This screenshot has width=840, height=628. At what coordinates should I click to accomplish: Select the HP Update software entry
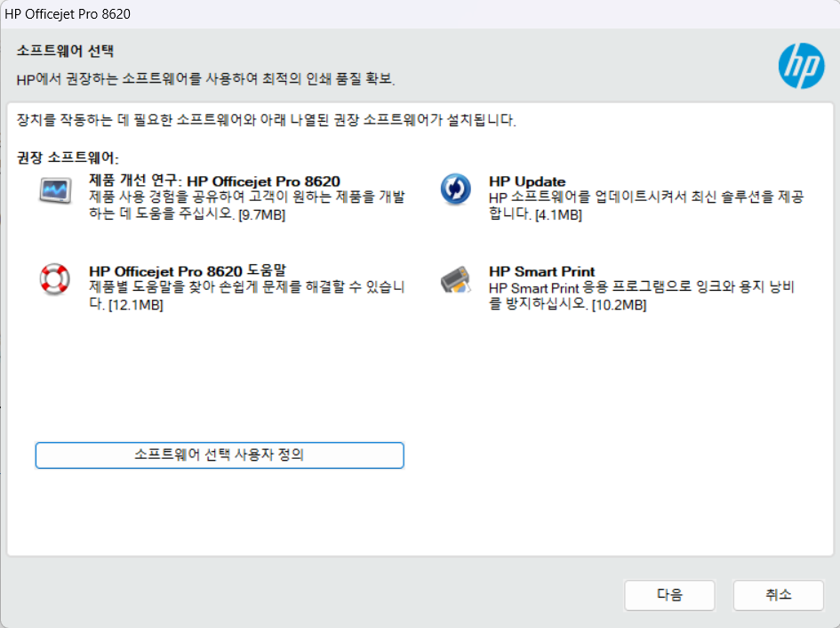click(524, 181)
